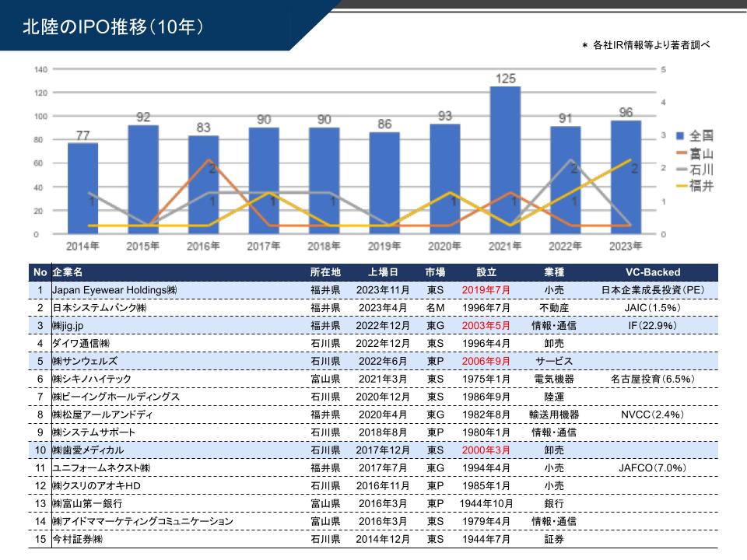This screenshot has height=560, width=747.
Task: Click the 業種 column header
Action: click(554, 272)
